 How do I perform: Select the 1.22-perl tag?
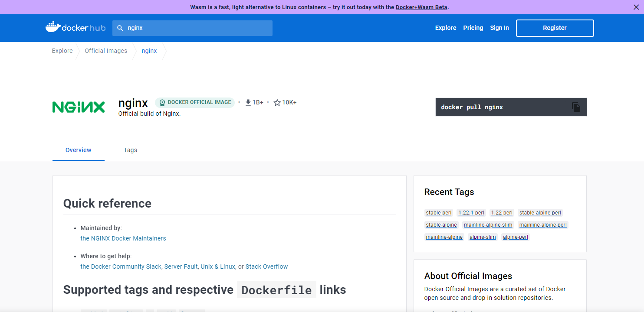point(502,213)
